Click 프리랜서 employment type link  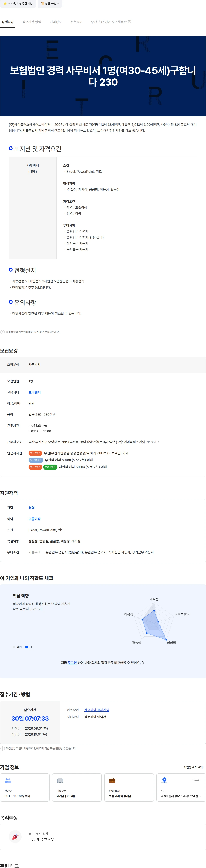pos(35,392)
